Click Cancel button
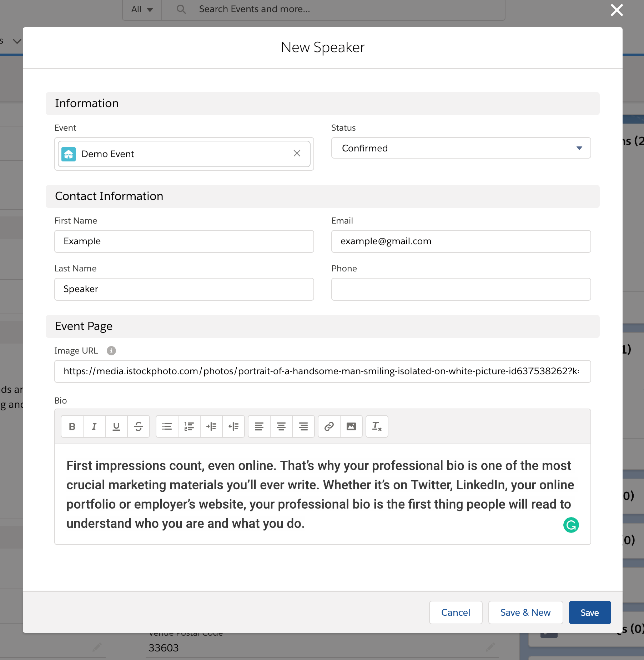 [456, 612]
